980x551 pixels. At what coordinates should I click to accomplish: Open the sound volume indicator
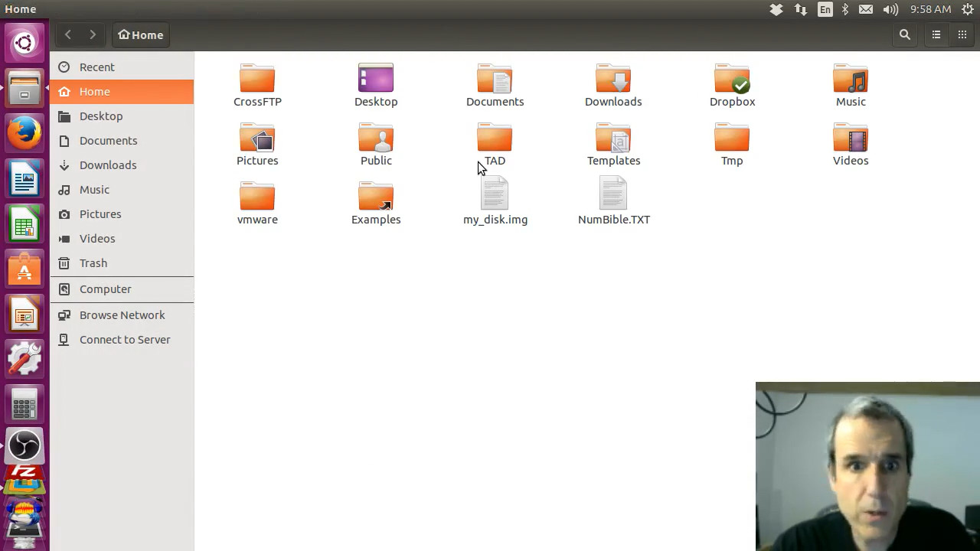(x=890, y=9)
